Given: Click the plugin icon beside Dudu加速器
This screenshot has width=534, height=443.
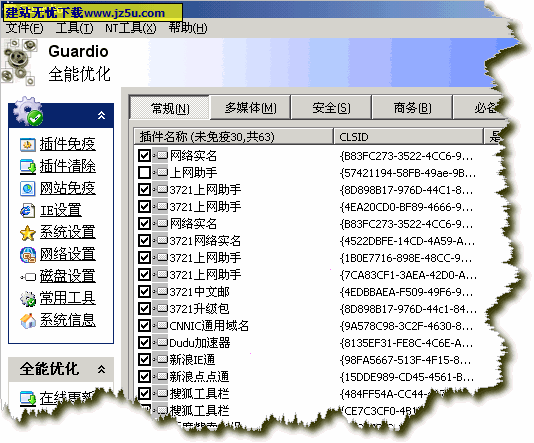Looking at the screenshot, I should tap(160, 342).
